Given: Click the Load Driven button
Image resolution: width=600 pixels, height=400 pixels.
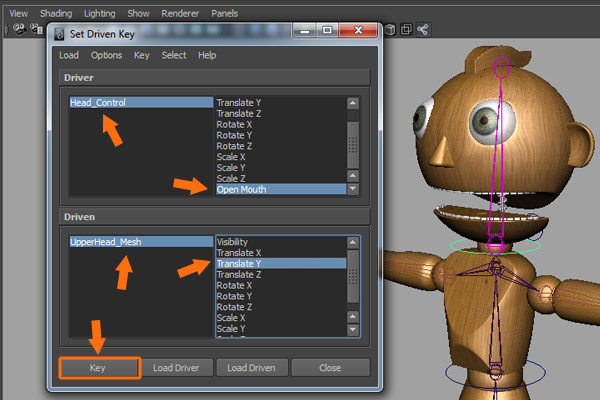Looking at the screenshot, I should pyautogui.click(x=252, y=368).
